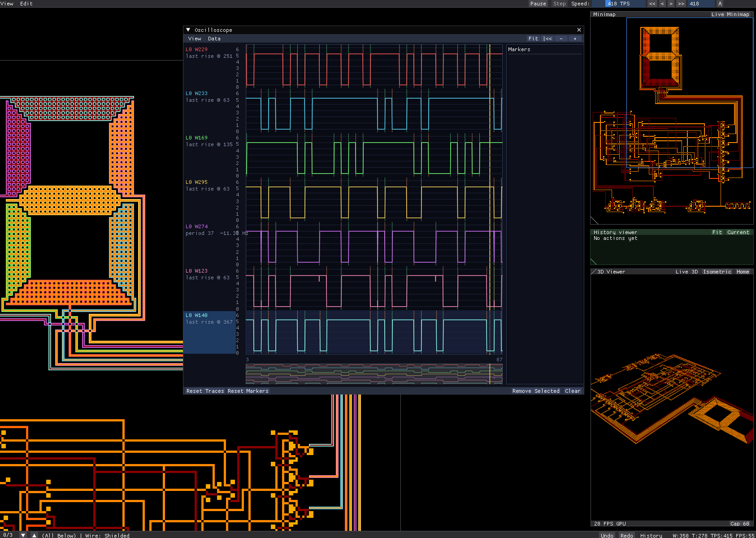Toggle Live Minimap option
Screen dimensions: 756x538
tap(730, 14)
